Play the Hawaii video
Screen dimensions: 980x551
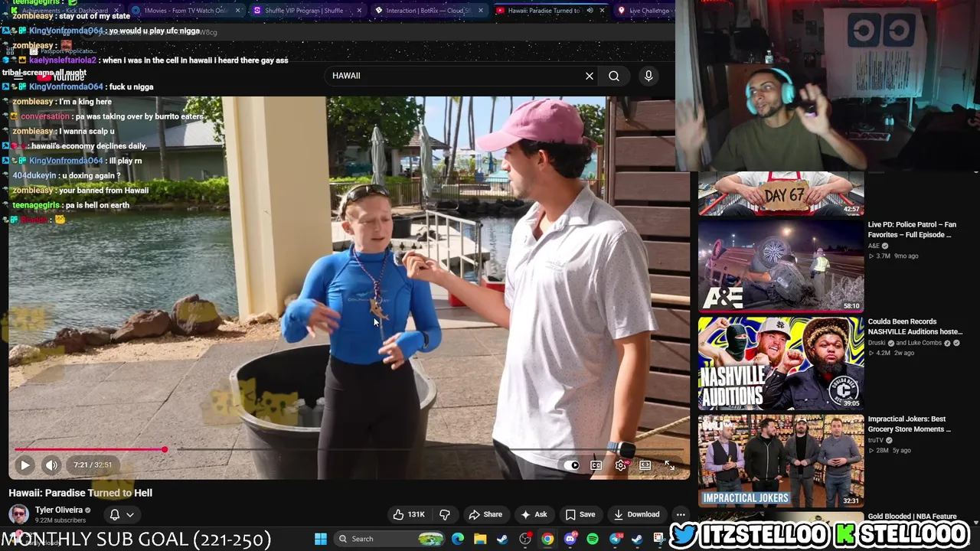(x=24, y=465)
